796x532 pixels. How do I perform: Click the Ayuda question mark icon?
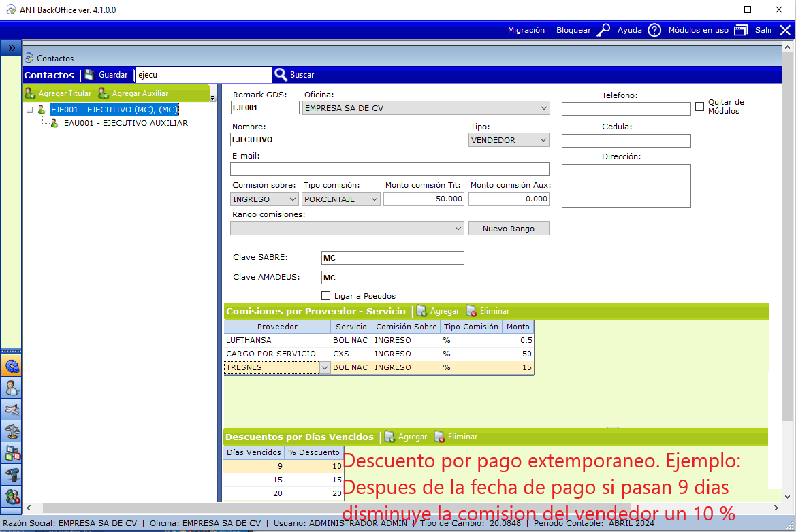coord(654,30)
